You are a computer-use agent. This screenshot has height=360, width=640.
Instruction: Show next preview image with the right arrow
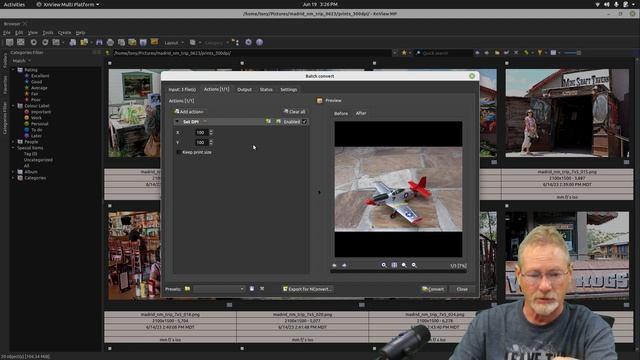click(344, 265)
